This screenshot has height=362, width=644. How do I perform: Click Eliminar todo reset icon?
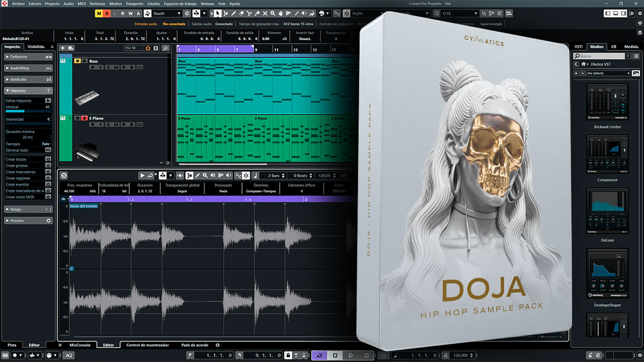[48, 150]
